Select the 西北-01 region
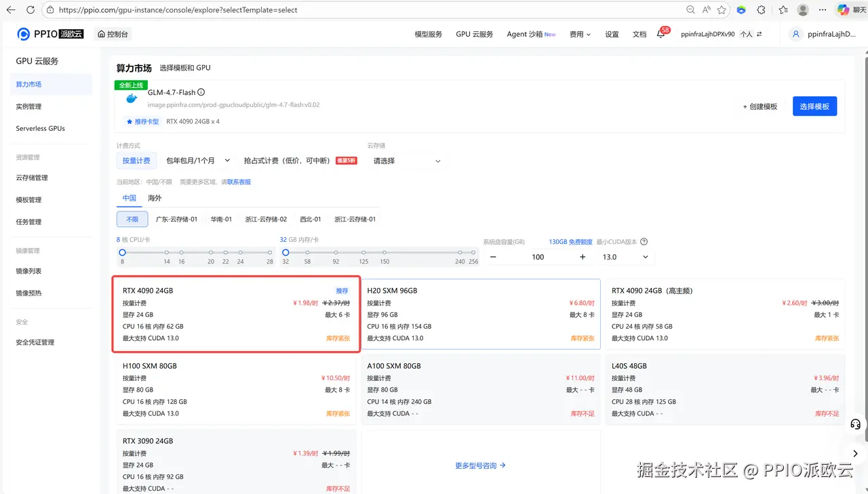The width and height of the screenshot is (868, 494). [311, 219]
